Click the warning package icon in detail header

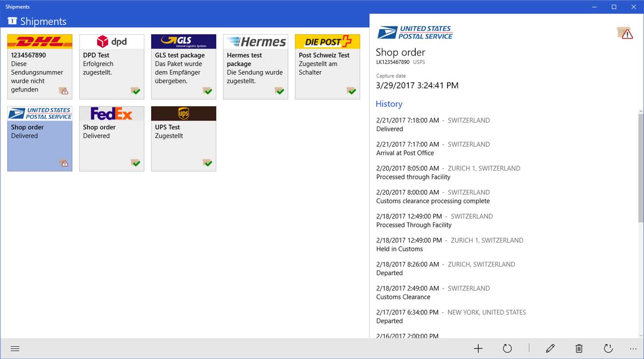pyautogui.click(x=625, y=33)
